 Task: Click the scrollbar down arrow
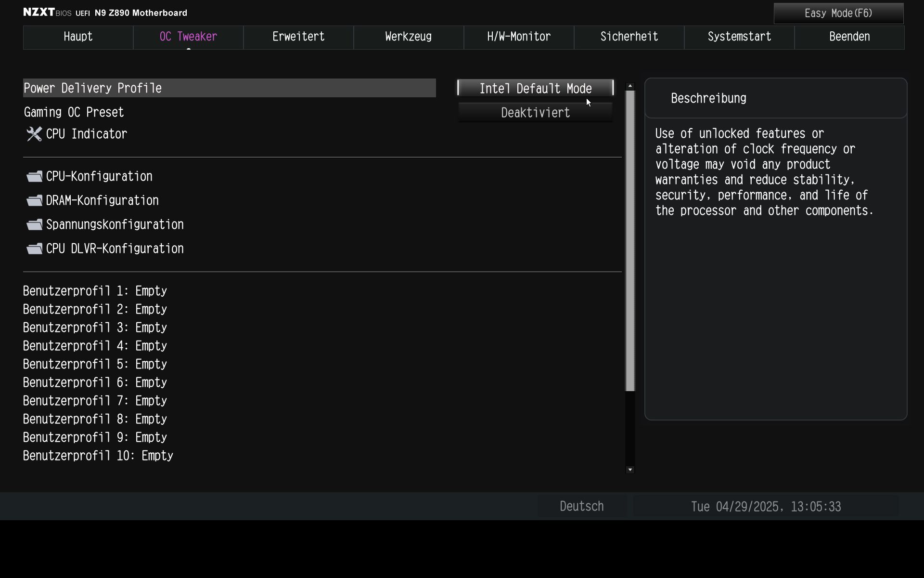(x=630, y=470)
